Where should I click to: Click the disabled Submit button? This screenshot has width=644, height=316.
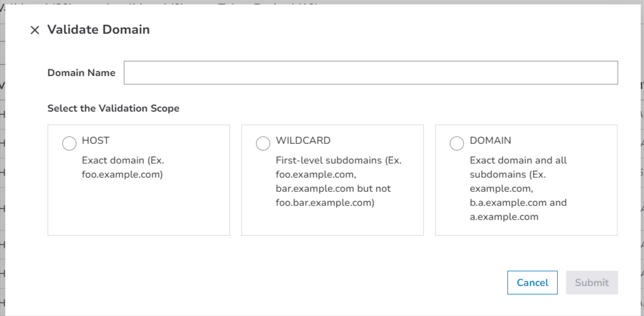[x=591, y=283]
